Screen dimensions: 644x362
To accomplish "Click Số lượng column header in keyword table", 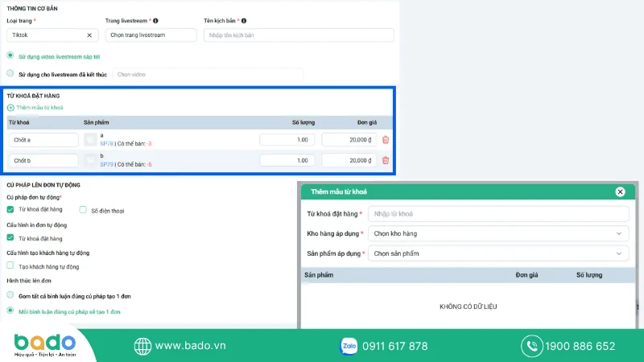I will (303, 122).
